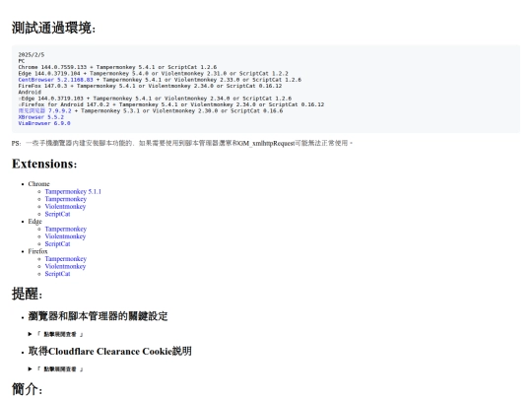Click the 測試通過環境 heading
532x399 pixels.
[53, 28]
